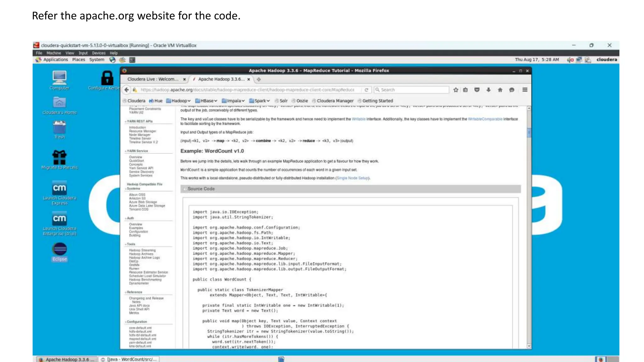This screenshot has height=362, width=644.
Task: Click the page's vertical scrollbar thumb
Action: click(529, 133)
